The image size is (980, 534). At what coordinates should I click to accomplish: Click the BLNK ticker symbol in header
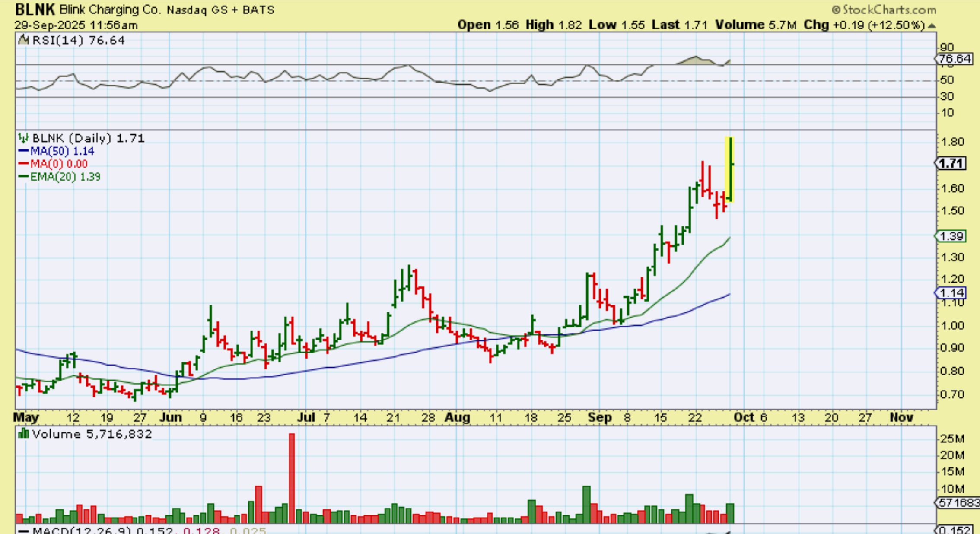tap(35, 10)
